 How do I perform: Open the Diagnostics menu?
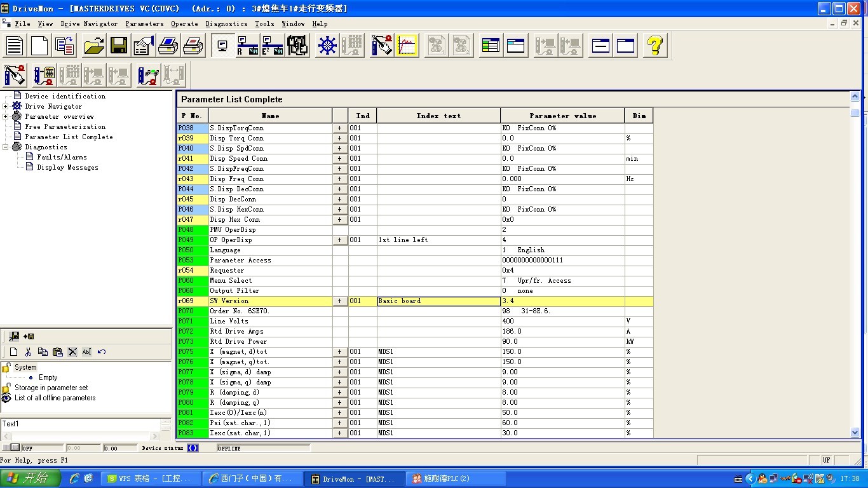226,24
